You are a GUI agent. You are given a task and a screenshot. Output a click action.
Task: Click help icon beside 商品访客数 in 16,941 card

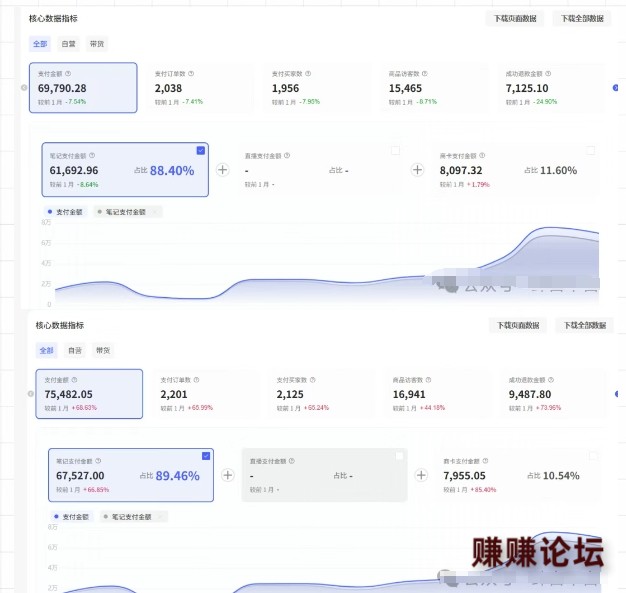[x=428, y=380]
